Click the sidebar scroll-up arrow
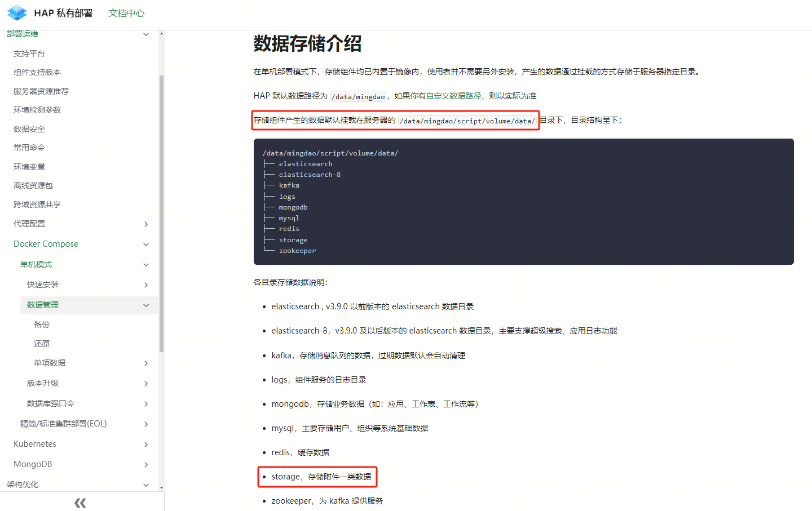This screenshot has width=812, height=511. tap(162, 34)
